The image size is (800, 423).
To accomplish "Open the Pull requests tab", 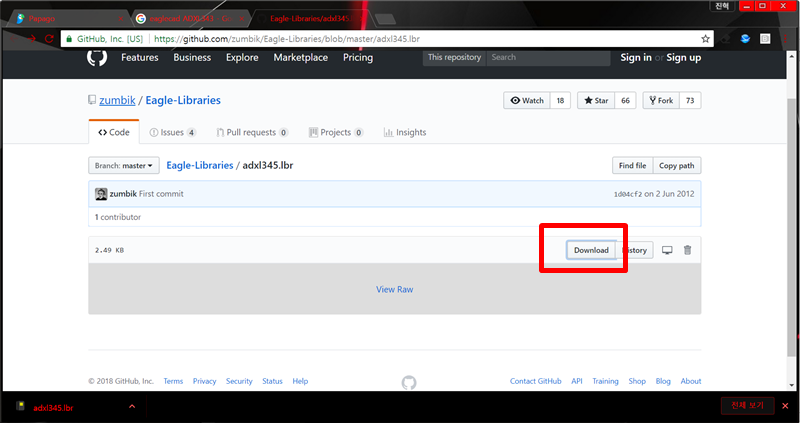I will (x=252, y=132).
